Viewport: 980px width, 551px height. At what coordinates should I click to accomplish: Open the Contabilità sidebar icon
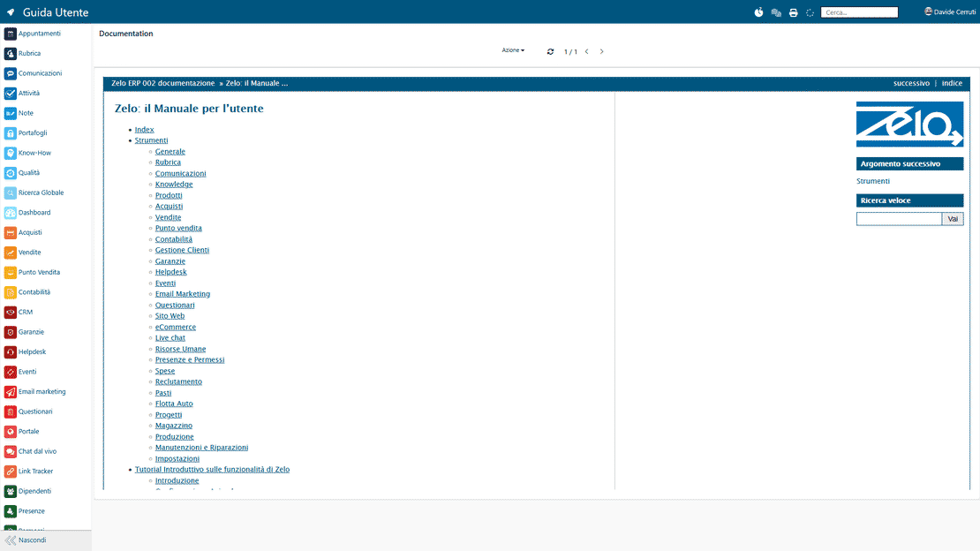click(x=10, y=292)
